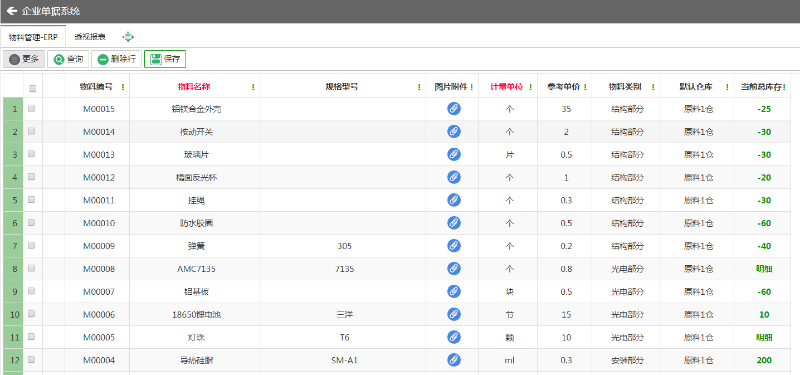Open attachment icon for AMC7135 row
The width and height of the screenshot is (800, 375).
point(454,268)
